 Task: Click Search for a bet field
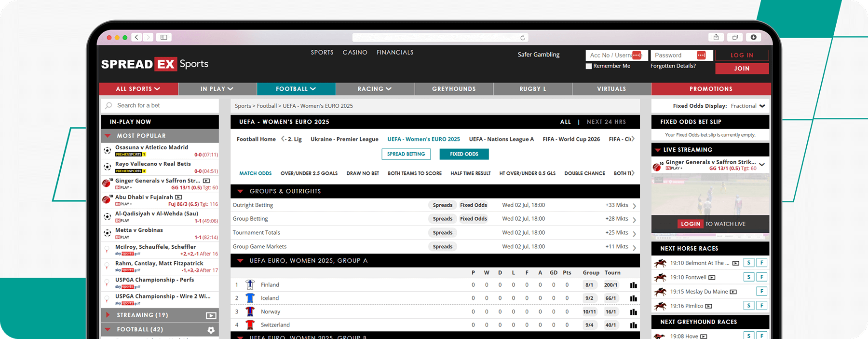(160, 105)
